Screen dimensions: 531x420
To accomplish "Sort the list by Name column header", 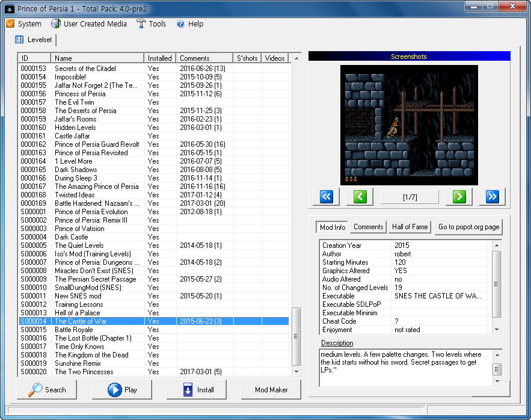I will tap(97, 58).
